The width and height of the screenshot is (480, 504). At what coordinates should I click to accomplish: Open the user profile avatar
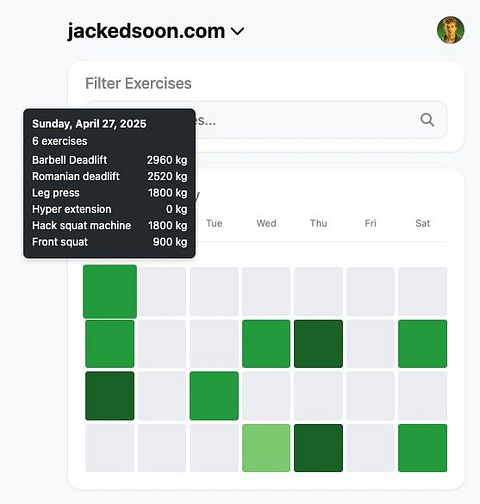(x=450, y=30)
